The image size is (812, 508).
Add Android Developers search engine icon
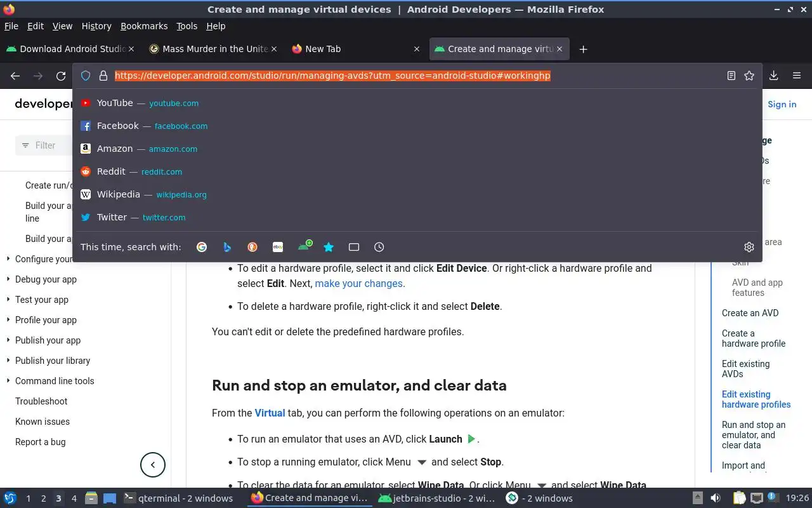point(304,246)
